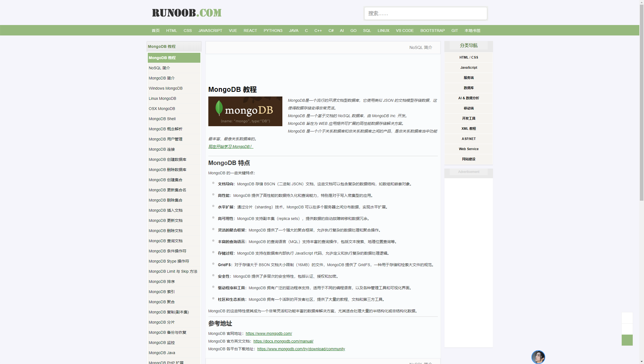
Task: Click the RUNOOB.COM logo
Action: [187, 13]
